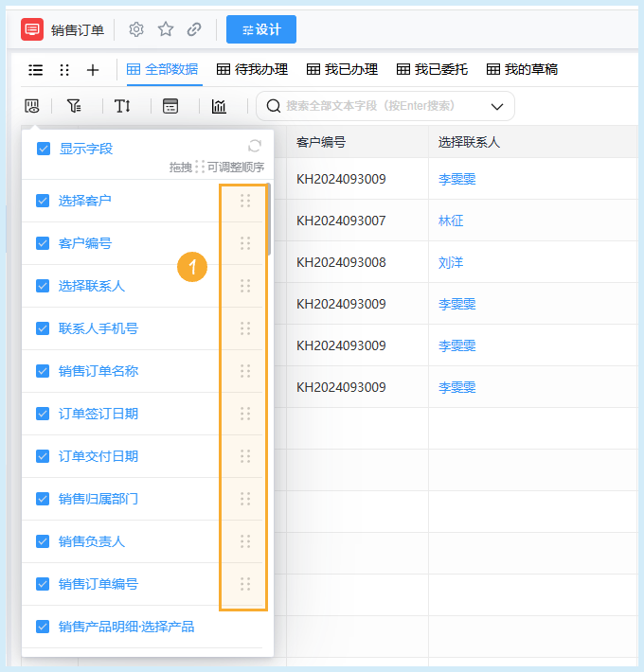The width and height of the screenshot is (644, 672).
Task: Expand the search field dropdown arrow
Action: coord(497,106)
